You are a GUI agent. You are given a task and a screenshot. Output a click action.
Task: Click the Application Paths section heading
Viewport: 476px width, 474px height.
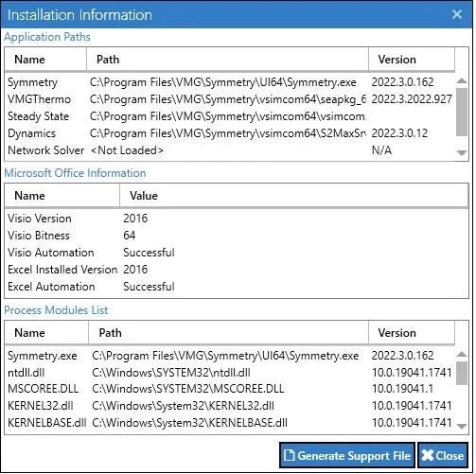[x=47, y=37]
